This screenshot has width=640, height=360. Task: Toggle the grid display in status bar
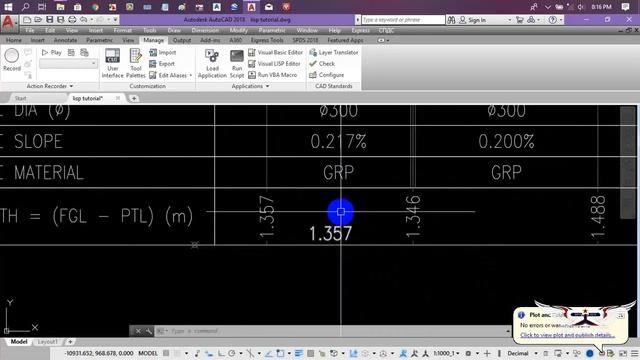click(x=166, y=353)
